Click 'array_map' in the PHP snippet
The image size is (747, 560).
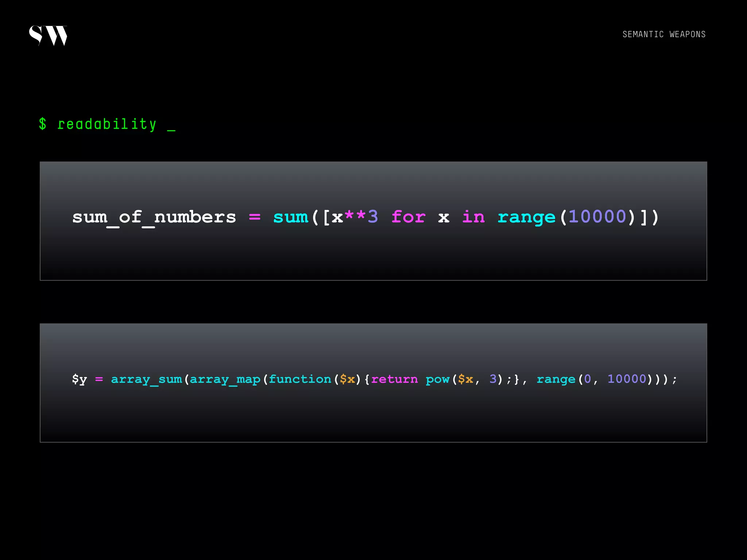coord(225,380)
